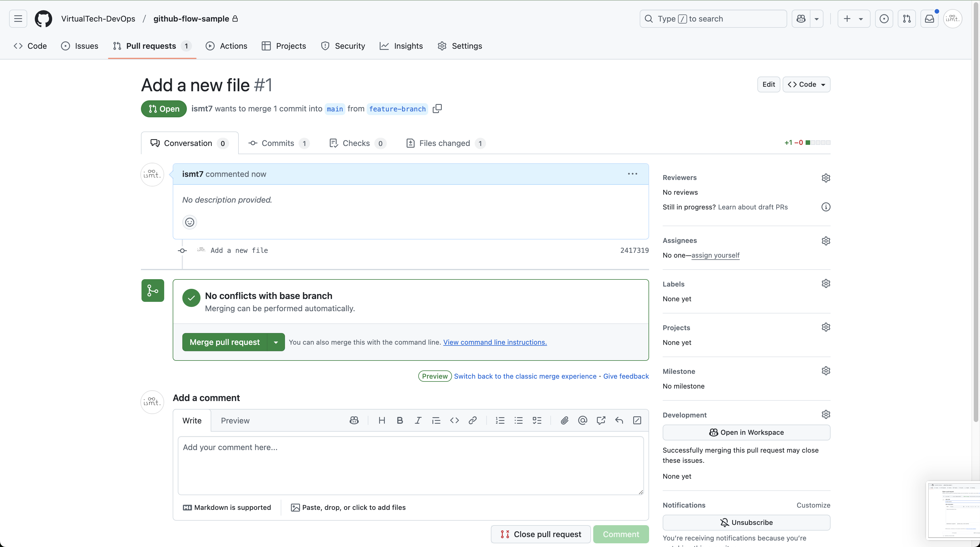Image resolution: width=980 pixels, height=547 pixels.
Task: Open the Give feedback link
Action: pos(626,376)
